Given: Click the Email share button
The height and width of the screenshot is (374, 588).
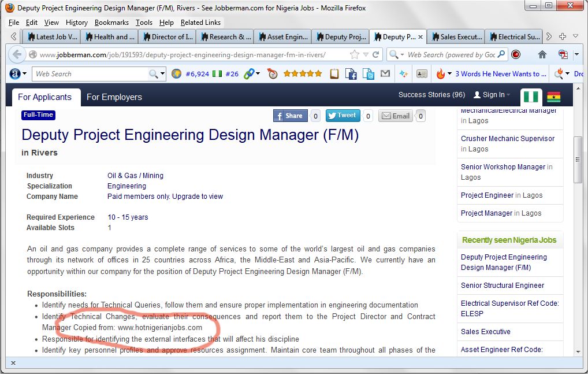Looking at the screenshot, I should (396, 116).
